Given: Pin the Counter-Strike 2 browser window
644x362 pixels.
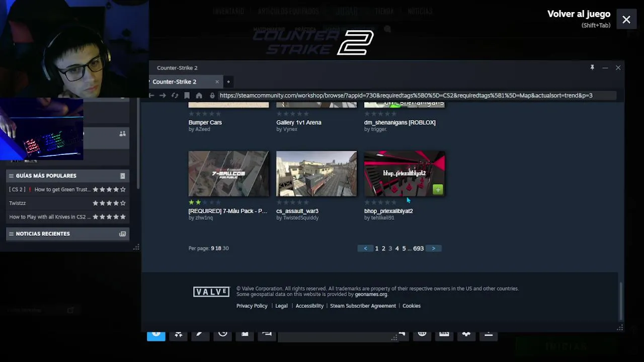Looking at the screenshot, I should 592,67.
